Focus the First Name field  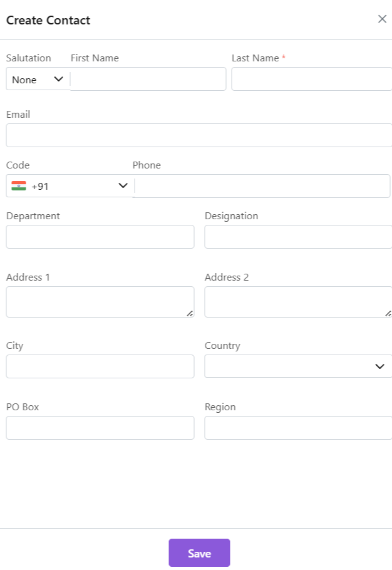tap(148, 80)
